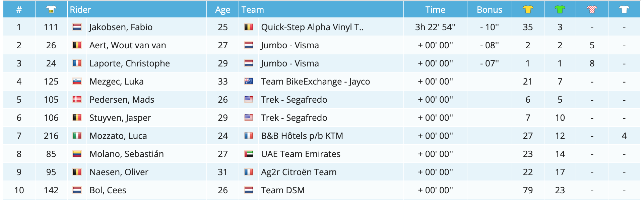Click the yellow jersey column icon

pos(528,9)
